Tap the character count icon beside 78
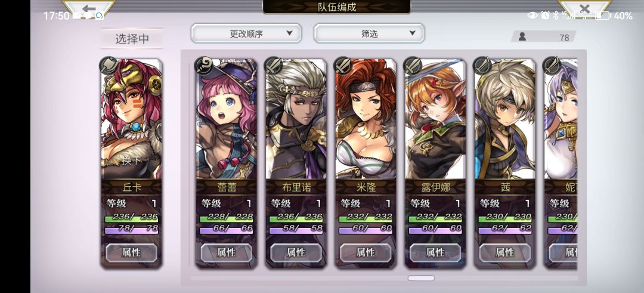Screen dimensions: 644x293 522,36
